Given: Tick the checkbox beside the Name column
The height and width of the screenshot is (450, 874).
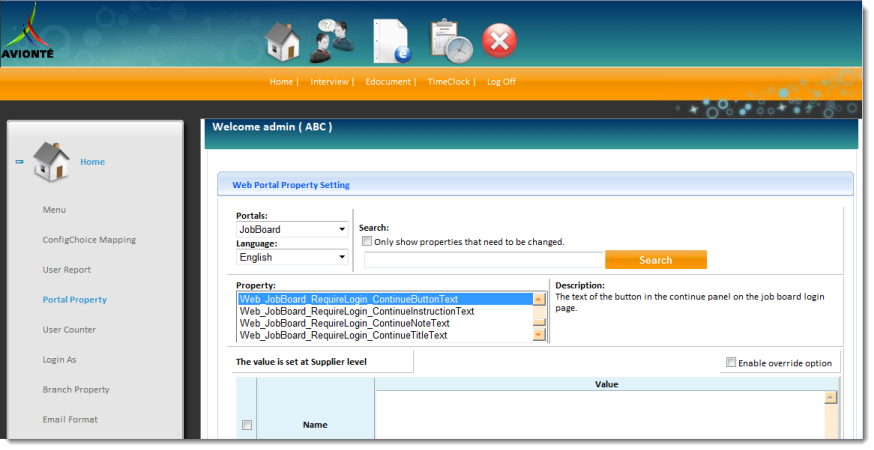Looking at the screenshot, I should (247, 425).
